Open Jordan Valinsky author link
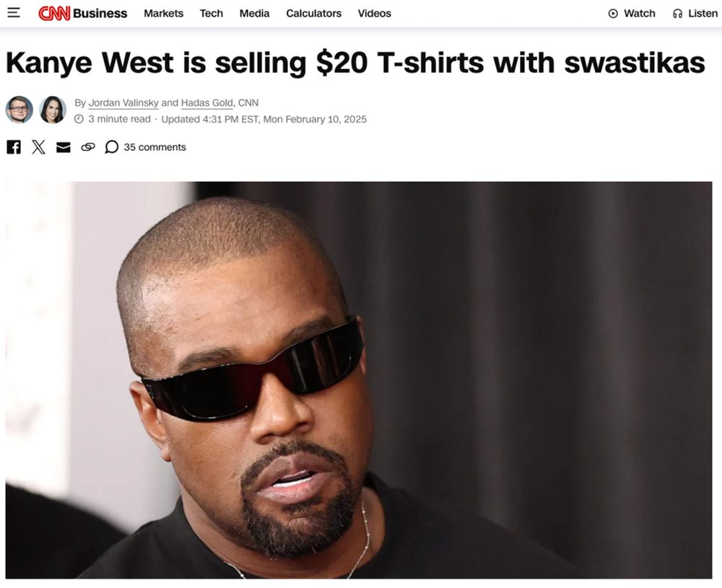This screenshot has height=588, width=722. pyautogui.click(x=123, y=103)
